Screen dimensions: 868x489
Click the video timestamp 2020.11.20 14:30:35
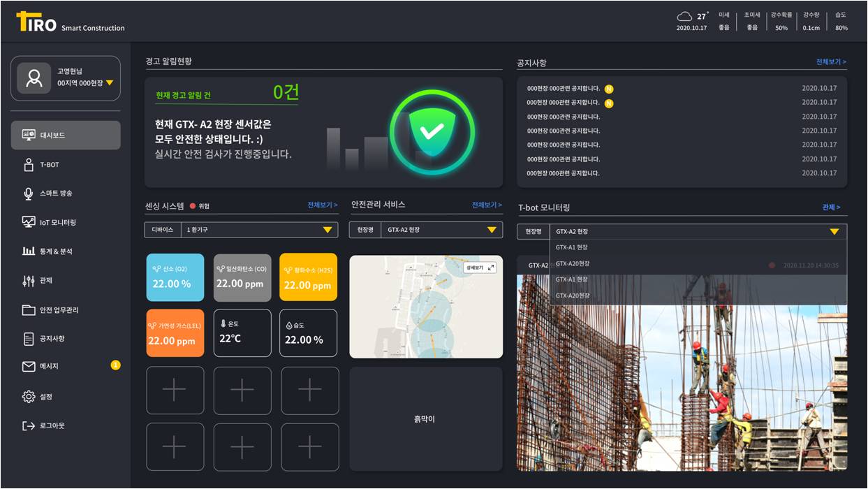(x=811, y=265)
